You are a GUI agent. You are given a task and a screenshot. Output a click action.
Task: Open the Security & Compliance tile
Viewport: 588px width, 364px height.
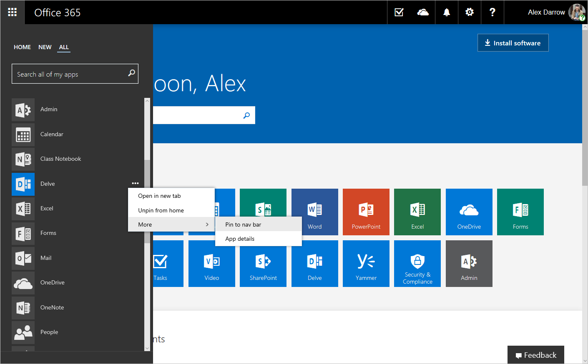[417, 263]
